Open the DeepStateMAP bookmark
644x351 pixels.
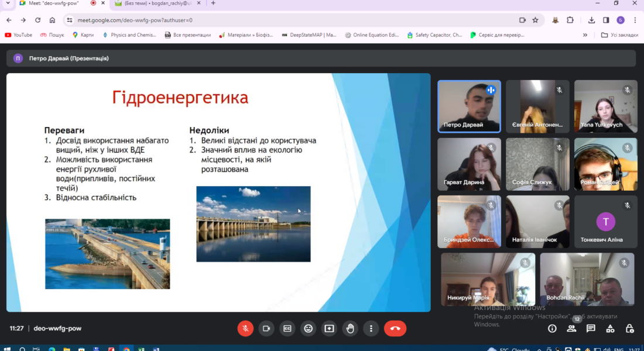309,35
